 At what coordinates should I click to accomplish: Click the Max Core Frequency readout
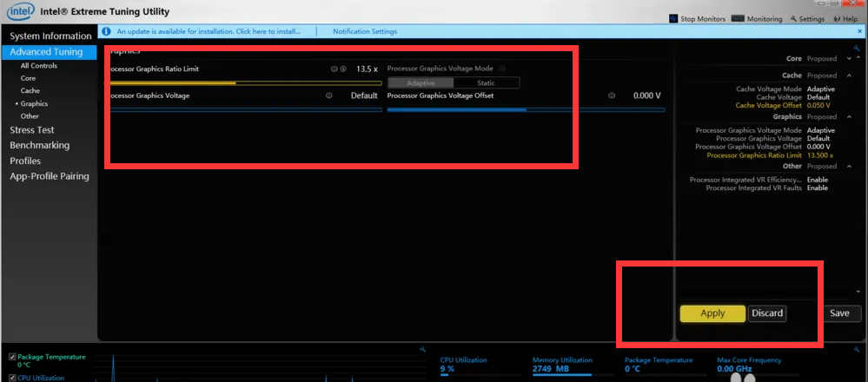749,365
